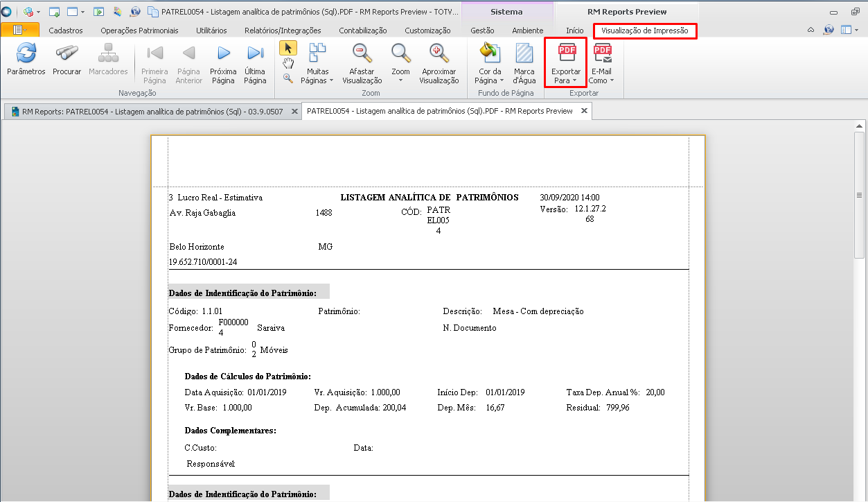The width and height of the screenshot is (868, 502).
Task: Open the Parâmetros settings
Action: pyautogui.click(x=26, y=60)
